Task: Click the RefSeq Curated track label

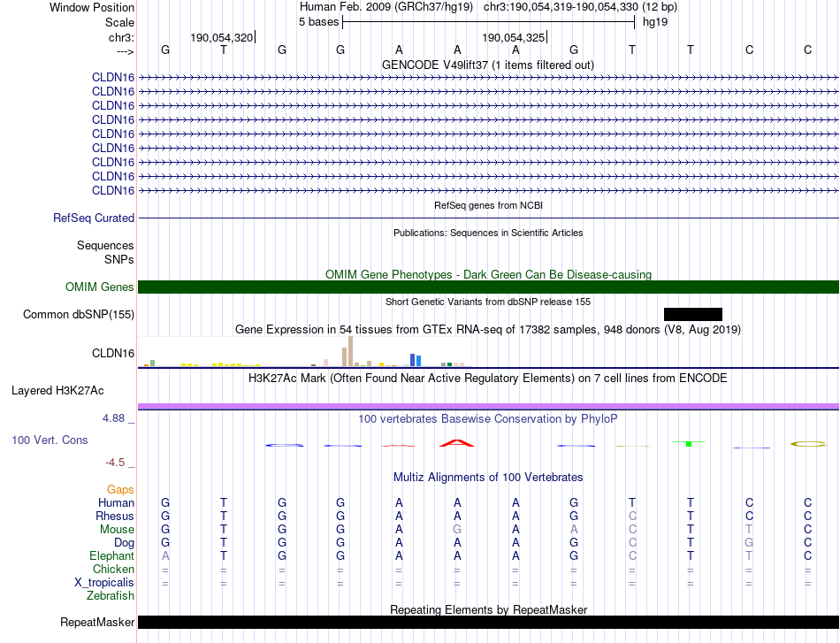Action: (x=94, y=218)
